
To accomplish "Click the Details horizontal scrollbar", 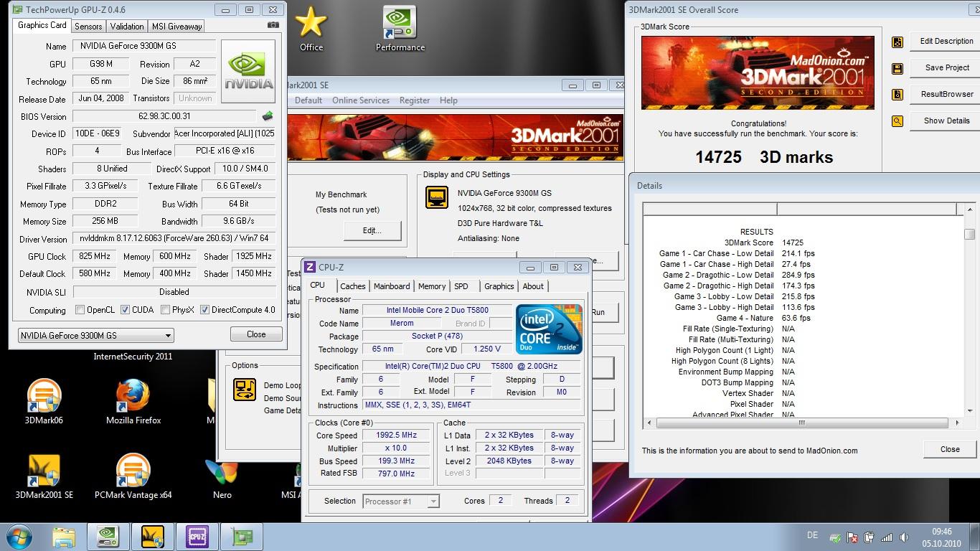I will (804, 423).
